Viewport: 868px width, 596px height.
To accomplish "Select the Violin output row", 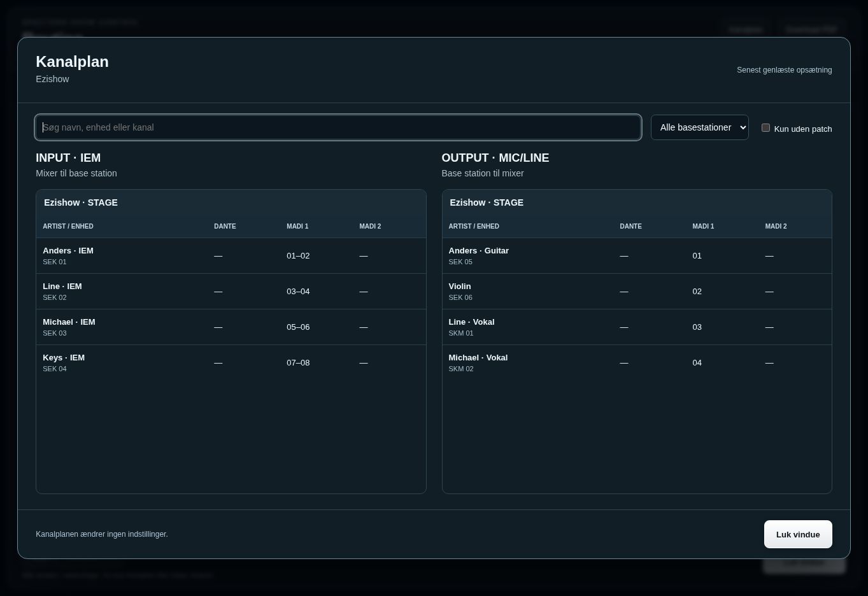I will point(637,292).
